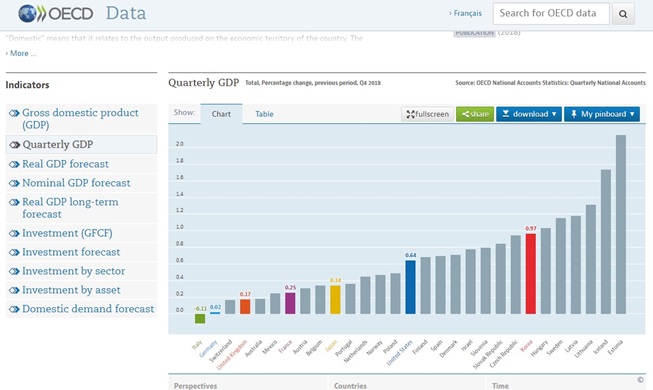Click arrow icon beside Quarterly GDP
The image size is (653, 390).
click(14, 145)
